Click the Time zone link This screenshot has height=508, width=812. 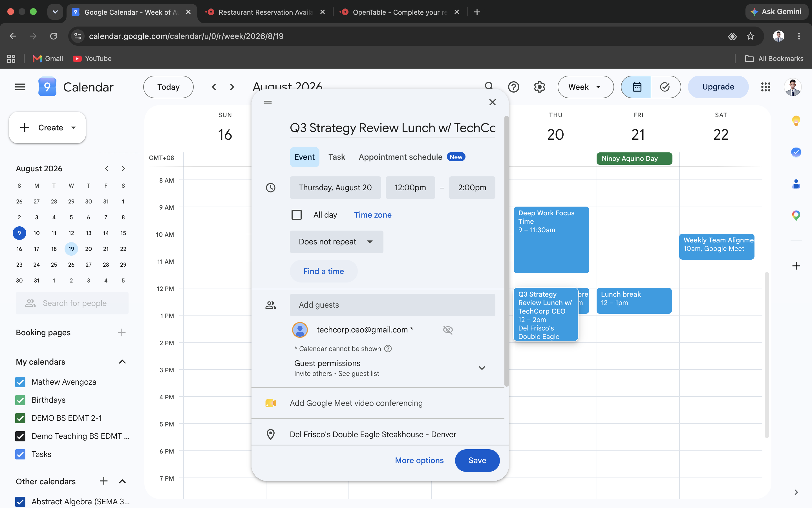pyautogui.click(x=372, y=215)
